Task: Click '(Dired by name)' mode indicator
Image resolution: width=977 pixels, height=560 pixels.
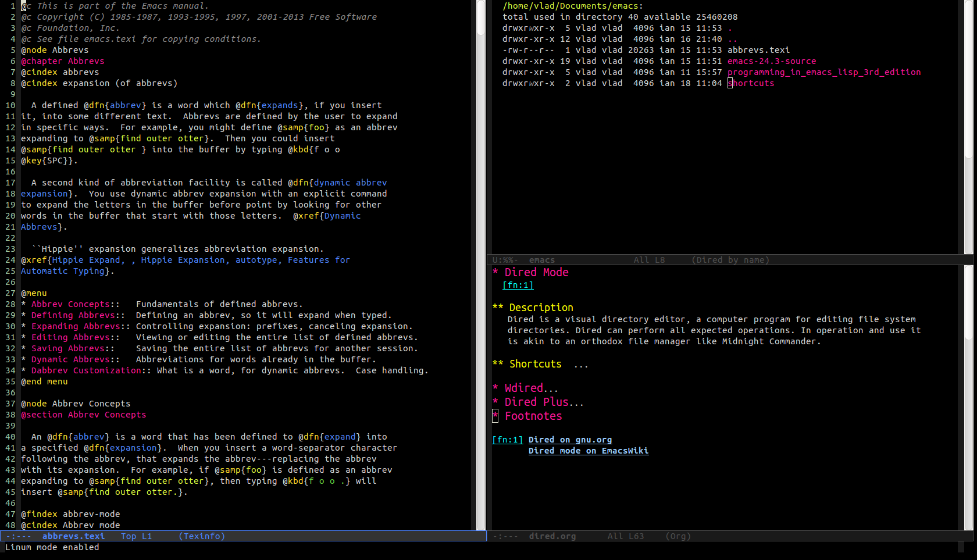Action: tap(730, 260)
